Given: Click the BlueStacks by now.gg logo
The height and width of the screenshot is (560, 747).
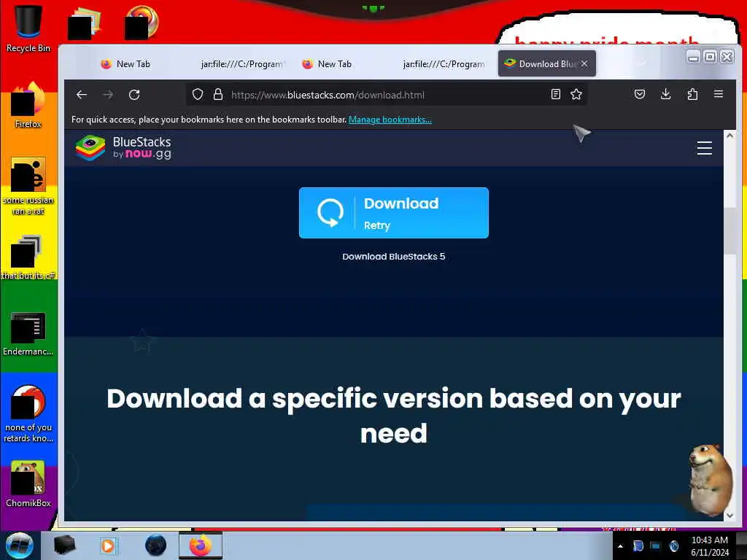Looking at the screenshot, I should [123, 148].
